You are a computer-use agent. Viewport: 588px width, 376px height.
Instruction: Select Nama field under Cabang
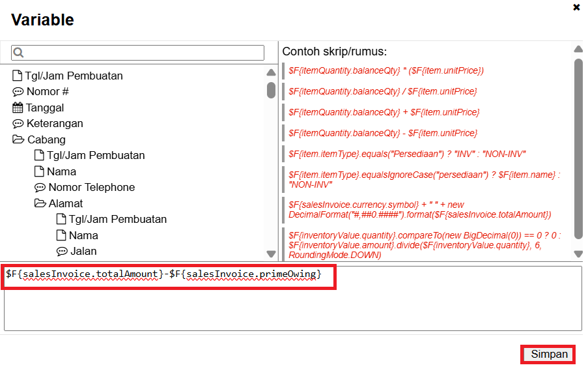click(61, 171)
